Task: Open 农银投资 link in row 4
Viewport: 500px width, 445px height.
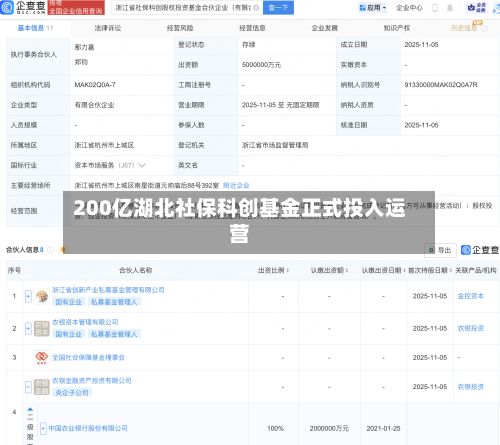Action: [470, 387]
